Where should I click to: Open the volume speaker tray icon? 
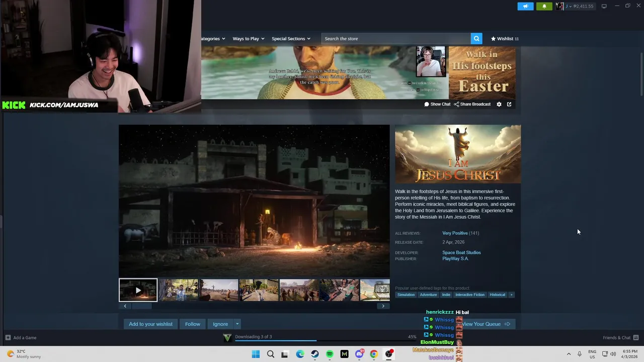[613, 354]
